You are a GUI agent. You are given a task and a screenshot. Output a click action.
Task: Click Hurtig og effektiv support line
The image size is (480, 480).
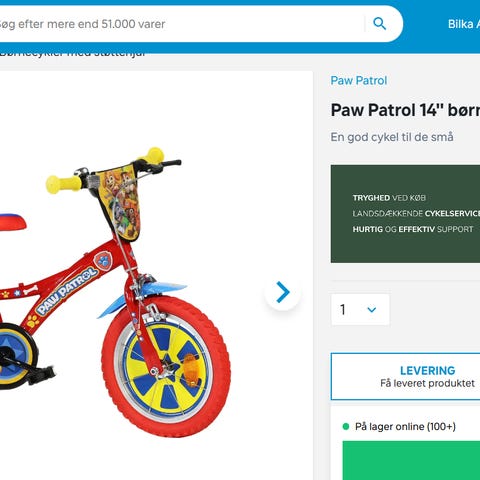pos(413,229)
